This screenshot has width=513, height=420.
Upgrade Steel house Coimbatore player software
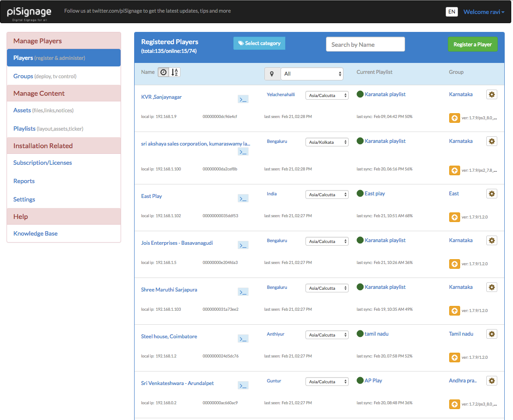(x=454, y=357)
